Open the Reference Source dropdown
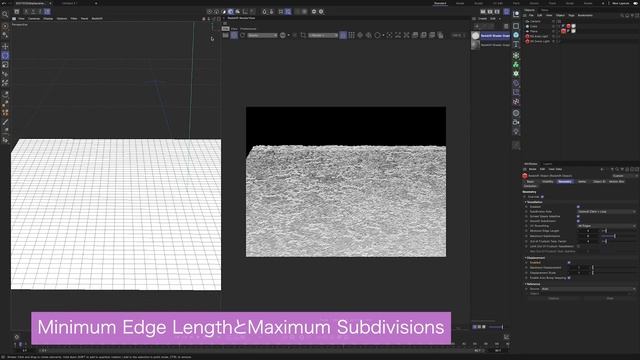Screen dimensions: 640x360 pyautogui.click(x=588, y=289)
